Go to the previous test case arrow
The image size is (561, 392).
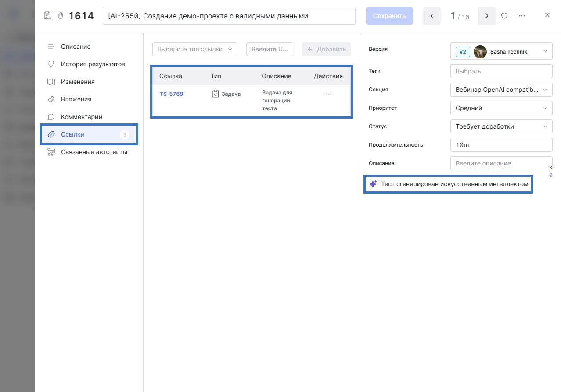pyautogui.click(x=432, y=16)
